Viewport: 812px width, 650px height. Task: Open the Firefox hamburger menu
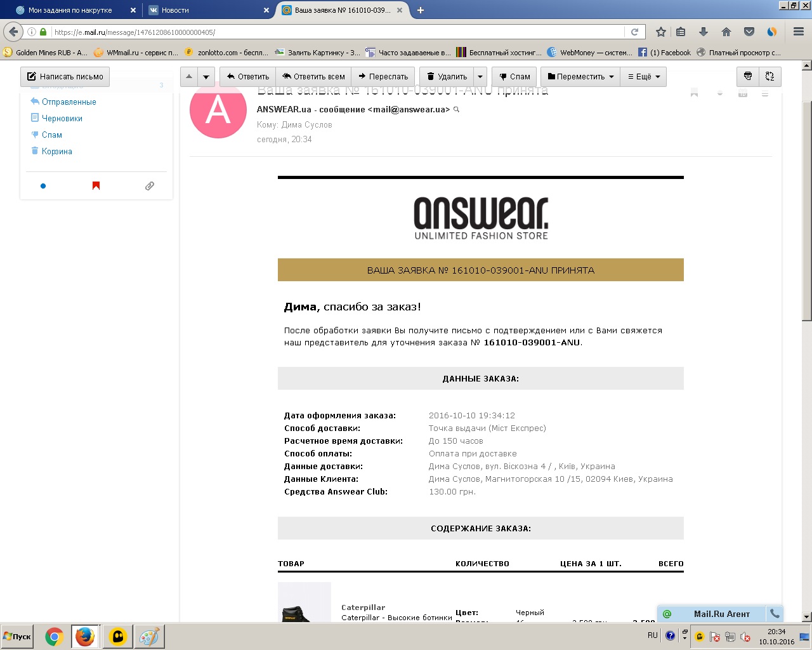click(799, 32)
